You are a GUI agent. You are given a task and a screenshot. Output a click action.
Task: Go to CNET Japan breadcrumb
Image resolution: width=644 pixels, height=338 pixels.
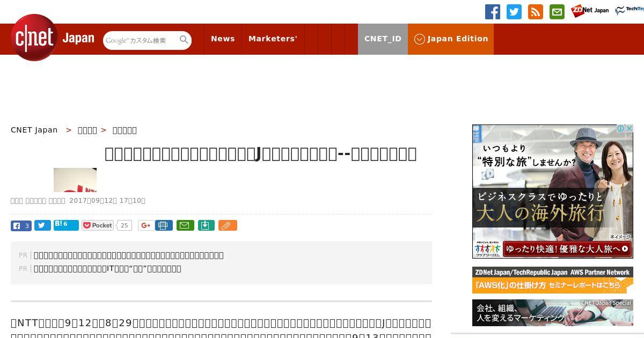[x=34, y=130]
